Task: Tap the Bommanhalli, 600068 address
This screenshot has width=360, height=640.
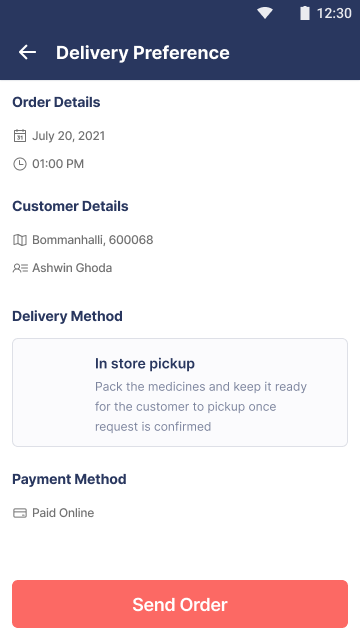Action: 93,240
